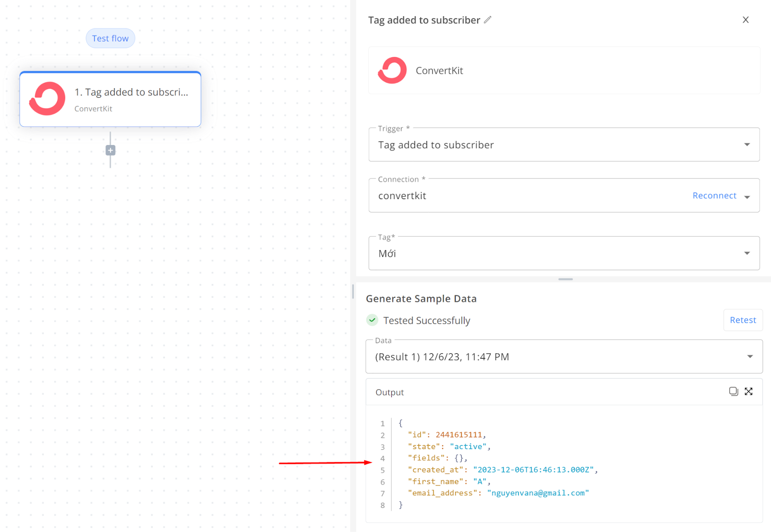Click ConvertKit subtitle in flow step card
The image size is (771, 532).
tap(93, 109)
